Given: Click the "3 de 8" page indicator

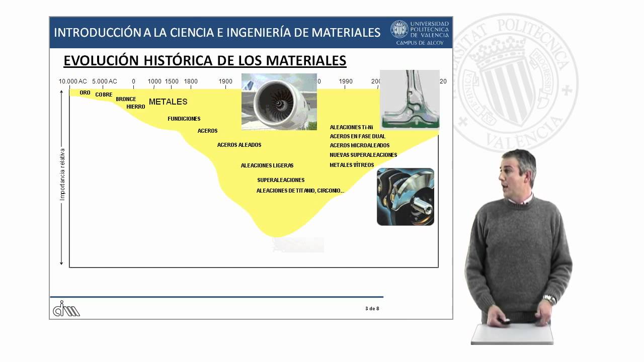Looking at the screenshot, I should [372, 309].
